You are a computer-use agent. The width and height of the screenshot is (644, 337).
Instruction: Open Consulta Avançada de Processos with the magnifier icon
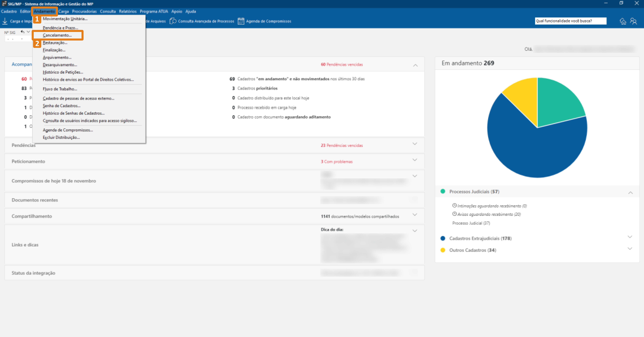click(x=173, y=21)
